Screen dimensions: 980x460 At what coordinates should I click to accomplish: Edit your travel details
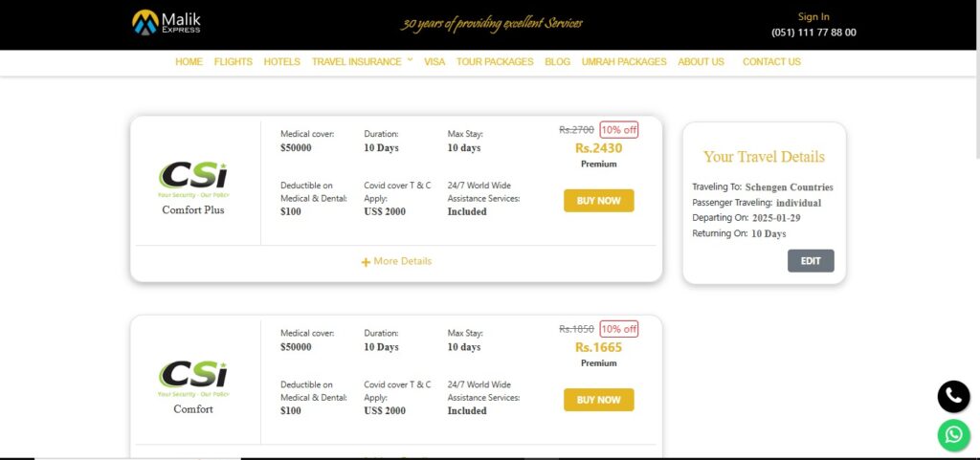[x=811, y=261]
